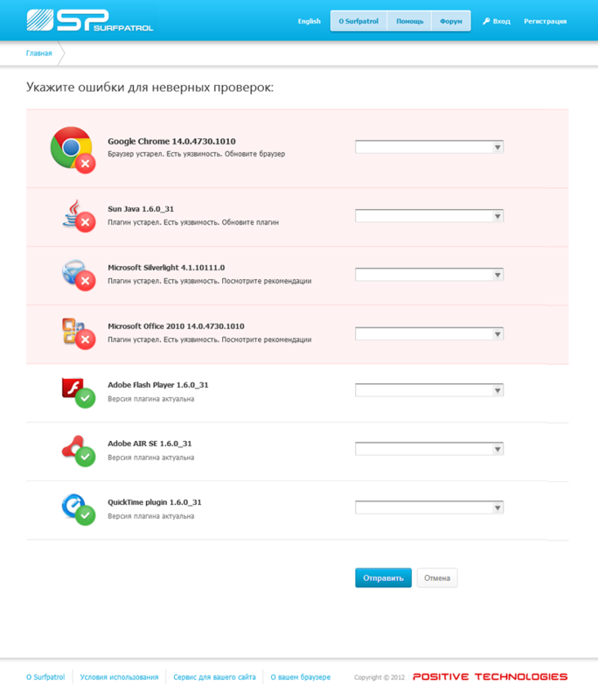Click the Microsoft Silverlight icon
598x700 pixels.
click(74, 274)
